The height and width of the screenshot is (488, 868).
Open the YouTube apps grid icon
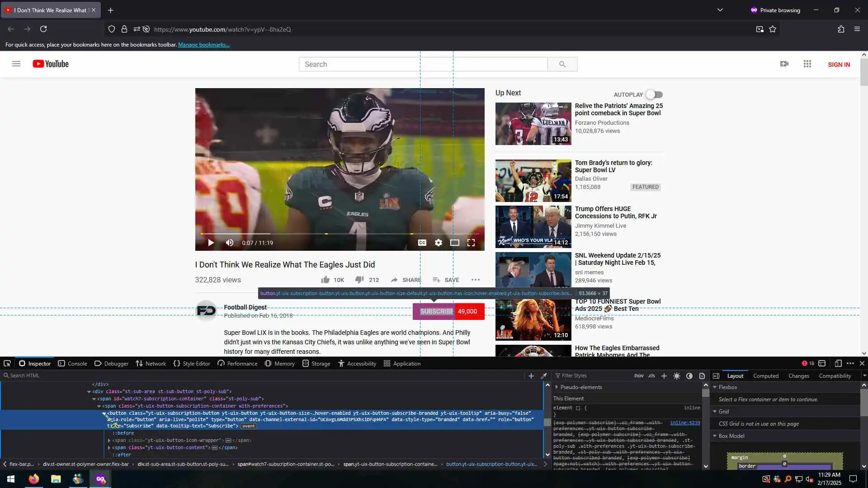point(807,64)
